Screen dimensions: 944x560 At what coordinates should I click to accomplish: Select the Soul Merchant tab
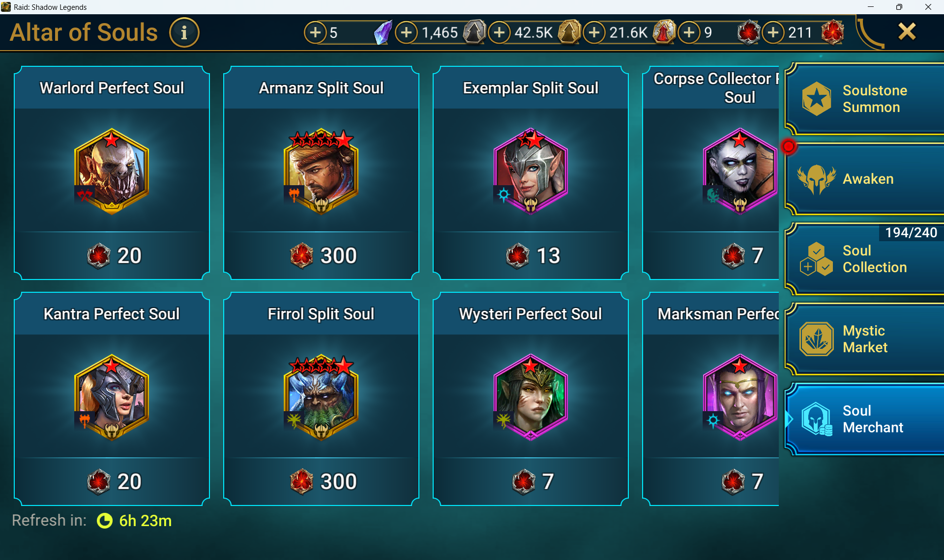click(865, 419)
